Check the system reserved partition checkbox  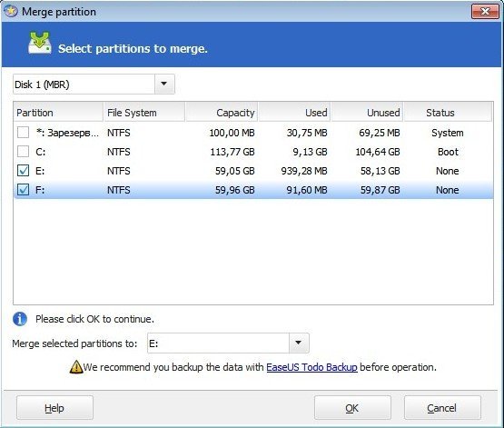[23, 132]
